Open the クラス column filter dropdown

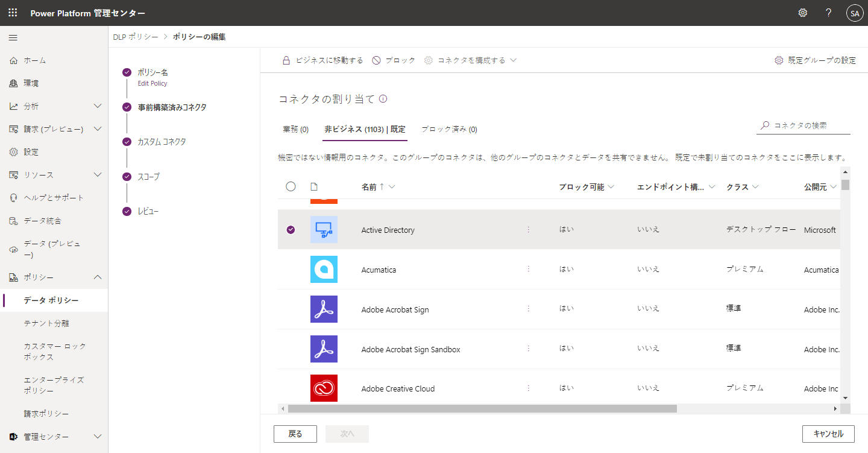[x=755, y=187]
